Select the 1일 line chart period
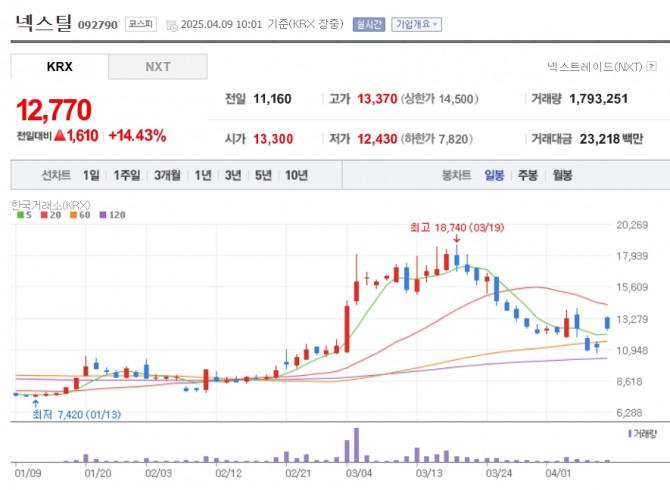The width and height of the screenshot is (670, 490). [91, 175]
